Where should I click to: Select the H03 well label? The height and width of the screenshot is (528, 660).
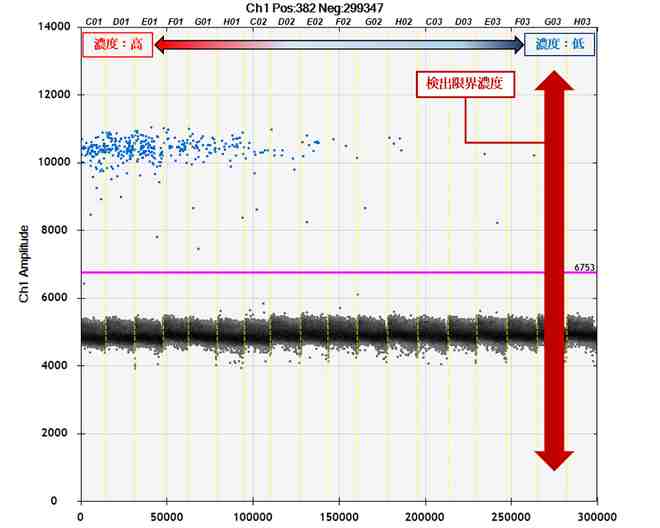pyautogui.click(x=583, y=21)
